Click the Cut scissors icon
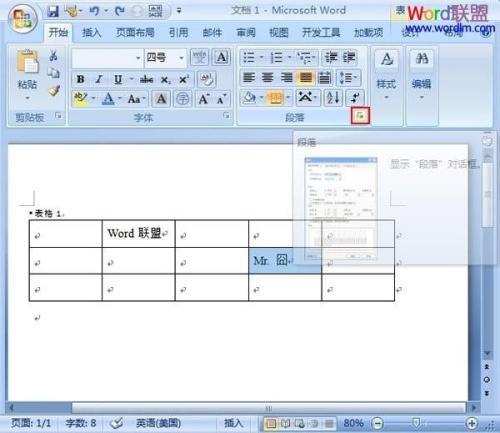The image size is (500, 433). coord(53,56)
